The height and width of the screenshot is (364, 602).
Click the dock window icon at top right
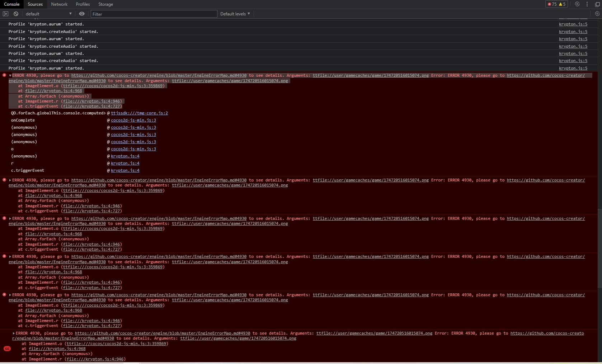click(x=597, y=4)
